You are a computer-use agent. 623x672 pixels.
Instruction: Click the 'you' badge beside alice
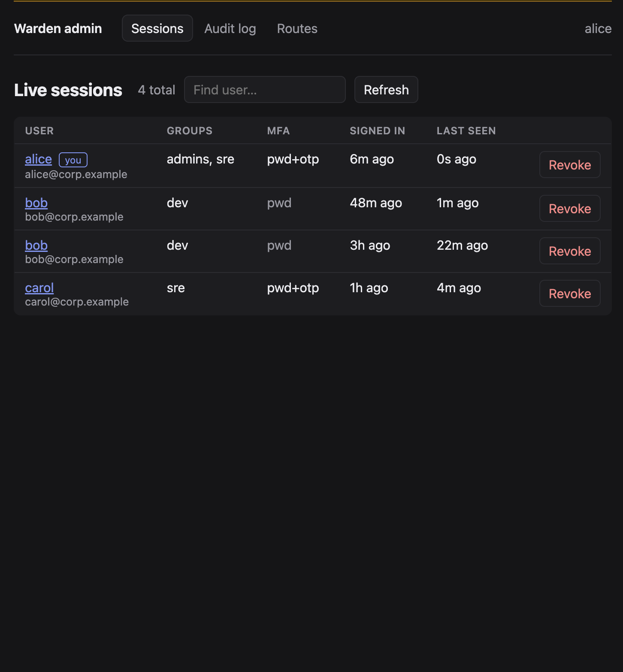point(73,160)
